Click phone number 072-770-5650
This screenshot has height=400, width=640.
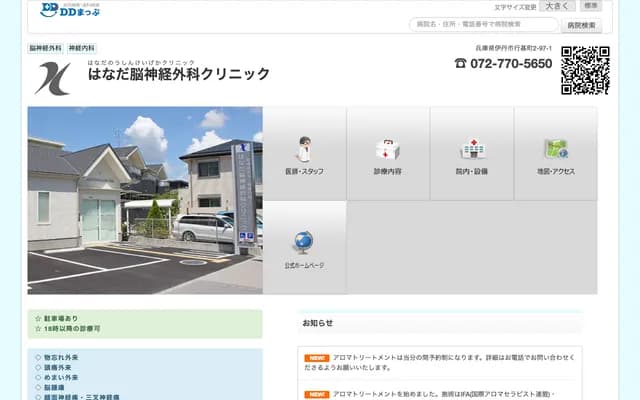511,63
